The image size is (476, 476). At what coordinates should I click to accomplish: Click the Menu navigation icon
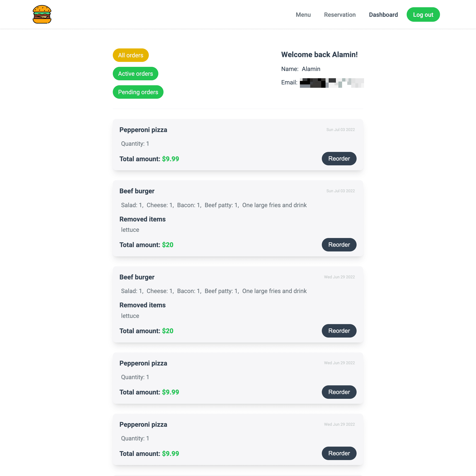303,14
